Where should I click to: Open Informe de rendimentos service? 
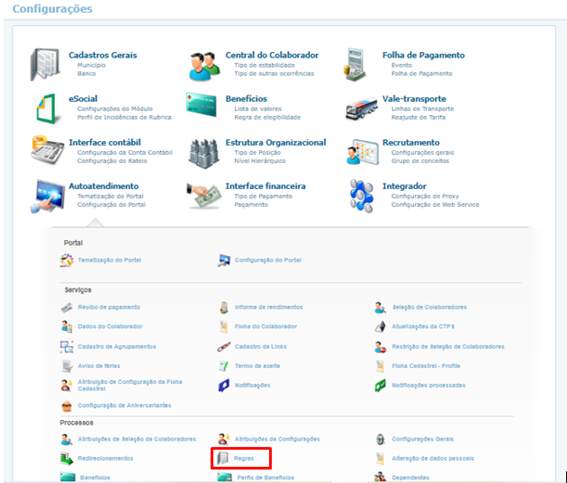pos(269,307)
